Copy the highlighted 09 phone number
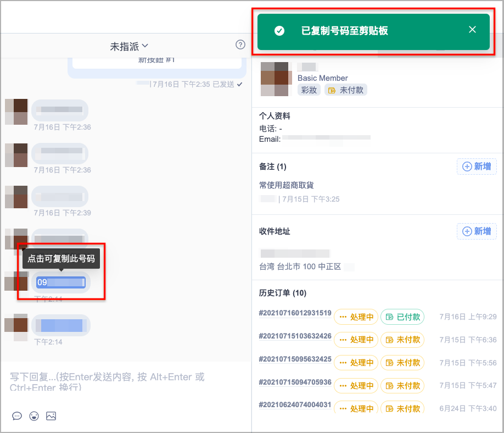Viewport: 504px width, 433px height. [x=61, y=282]
